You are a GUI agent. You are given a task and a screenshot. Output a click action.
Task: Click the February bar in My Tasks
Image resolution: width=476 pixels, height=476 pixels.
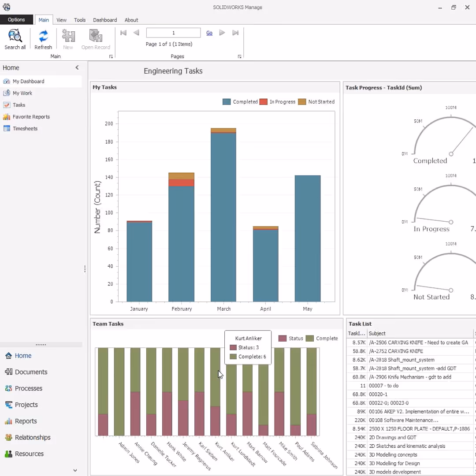coord(181,237)
